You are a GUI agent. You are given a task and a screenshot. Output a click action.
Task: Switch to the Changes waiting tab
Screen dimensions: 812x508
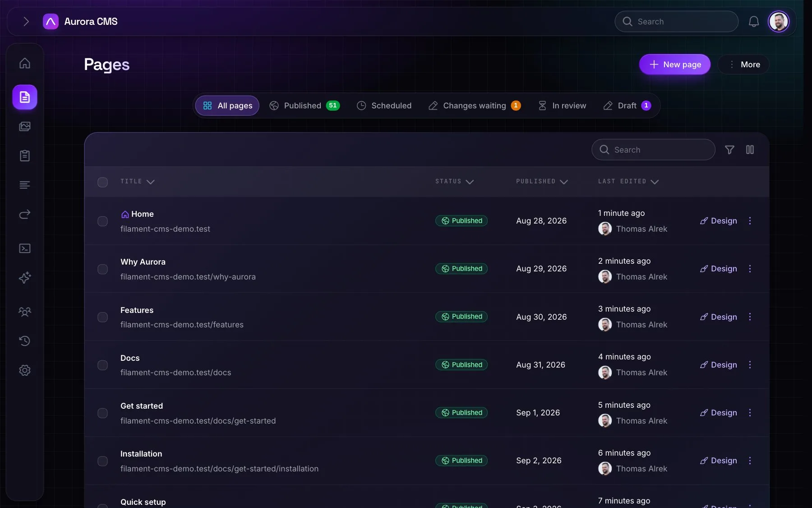pyautogui.click(x=475, y=106)
